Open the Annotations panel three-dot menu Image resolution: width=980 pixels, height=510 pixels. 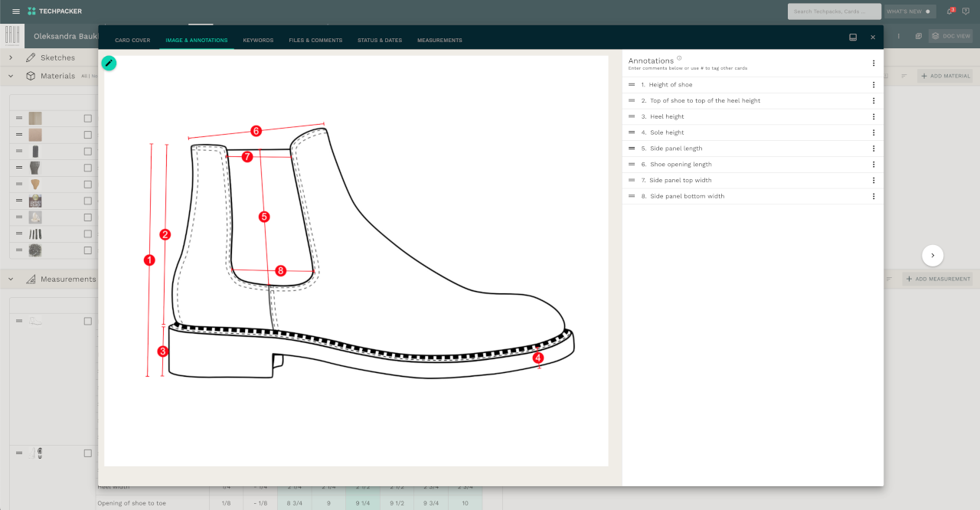tap(874, 63)
